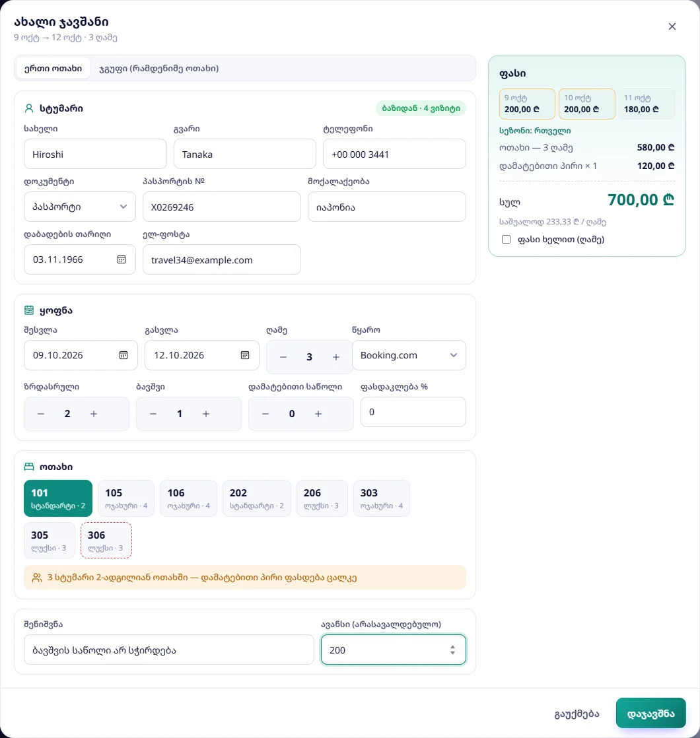This screenshot has height=738, width=700.
Task: Expand the დოკუმენტი პასპორტი dropdown
Action: point(79,207)
